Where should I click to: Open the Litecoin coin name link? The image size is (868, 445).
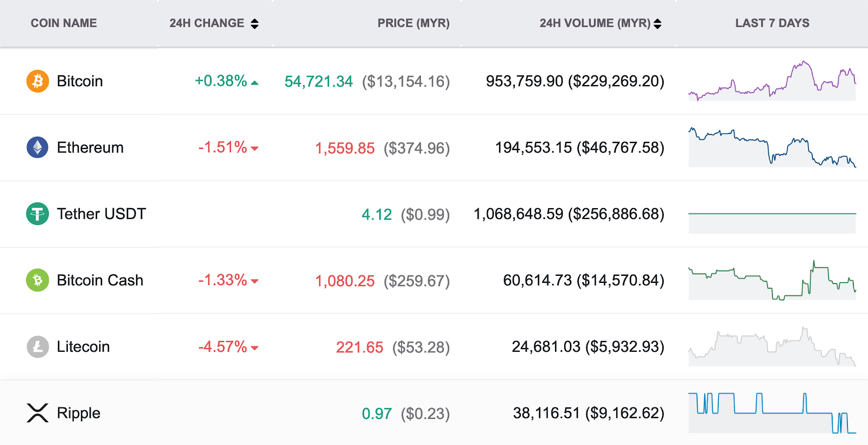click(83, 347)
